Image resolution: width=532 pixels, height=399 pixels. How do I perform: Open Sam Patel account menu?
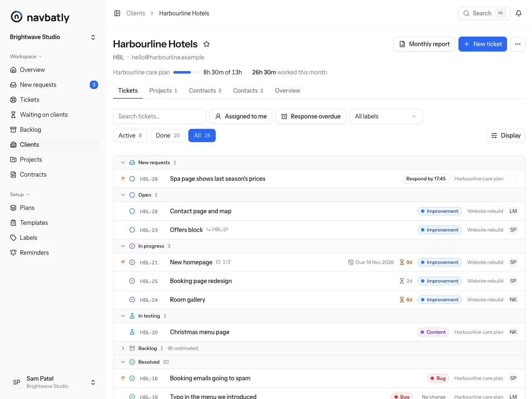tap(53, 382)
